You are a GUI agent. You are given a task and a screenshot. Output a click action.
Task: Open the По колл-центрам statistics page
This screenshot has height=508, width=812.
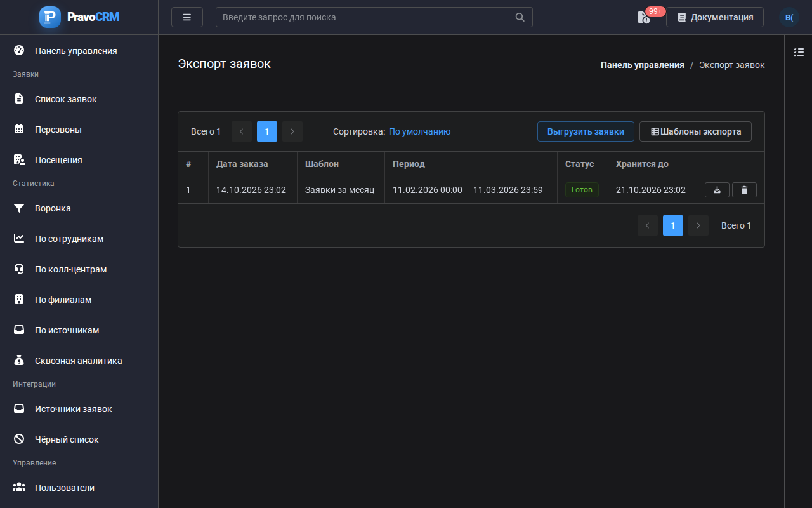(79, 269)
